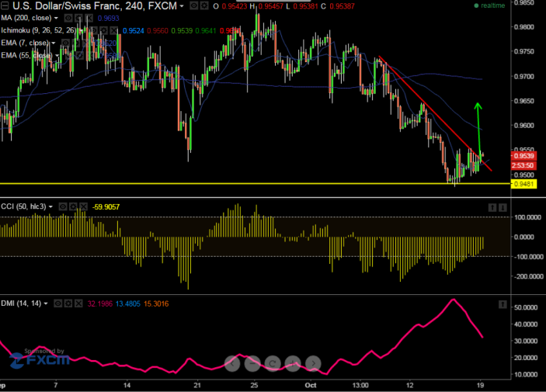Move the CCI pane down
Image resolution: width=546 pixels, height=392 pixels.
(x=503, y=208)
